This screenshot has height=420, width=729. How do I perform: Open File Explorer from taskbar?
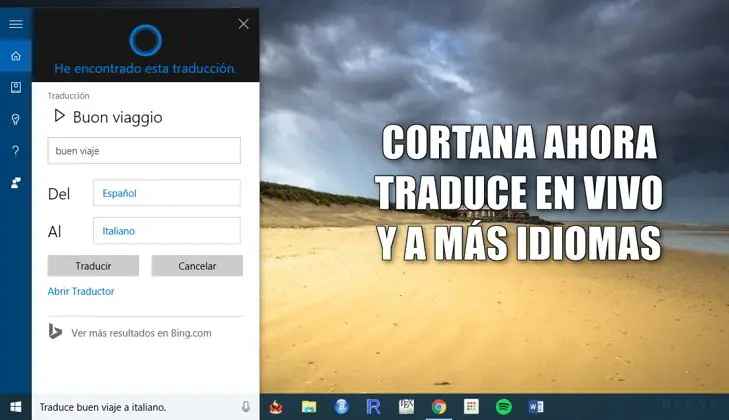coord(309,407)
